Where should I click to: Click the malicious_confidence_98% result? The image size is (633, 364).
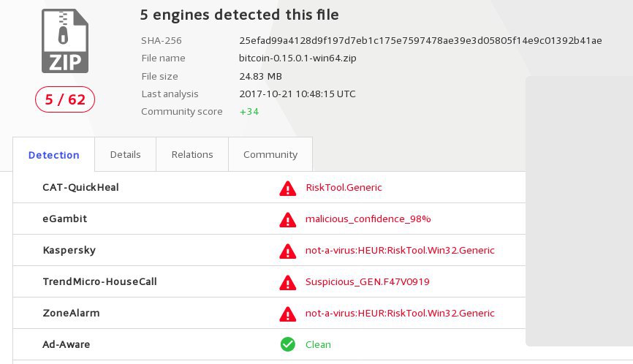368,219
